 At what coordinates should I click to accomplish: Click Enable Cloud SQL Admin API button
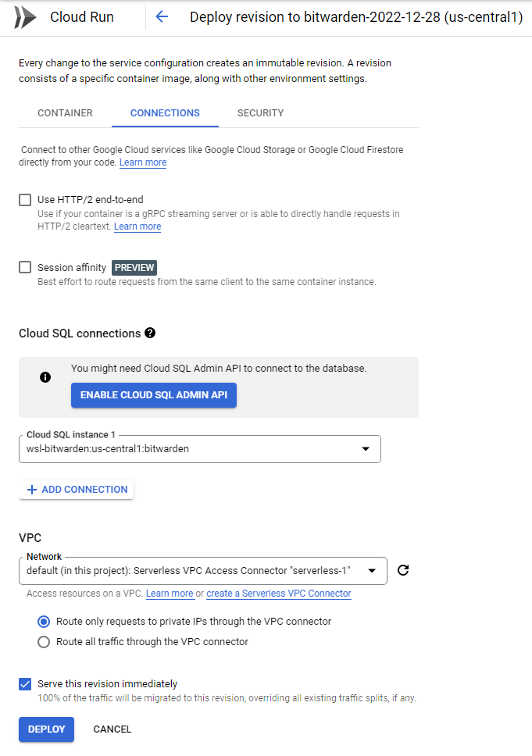pos(154,395)
